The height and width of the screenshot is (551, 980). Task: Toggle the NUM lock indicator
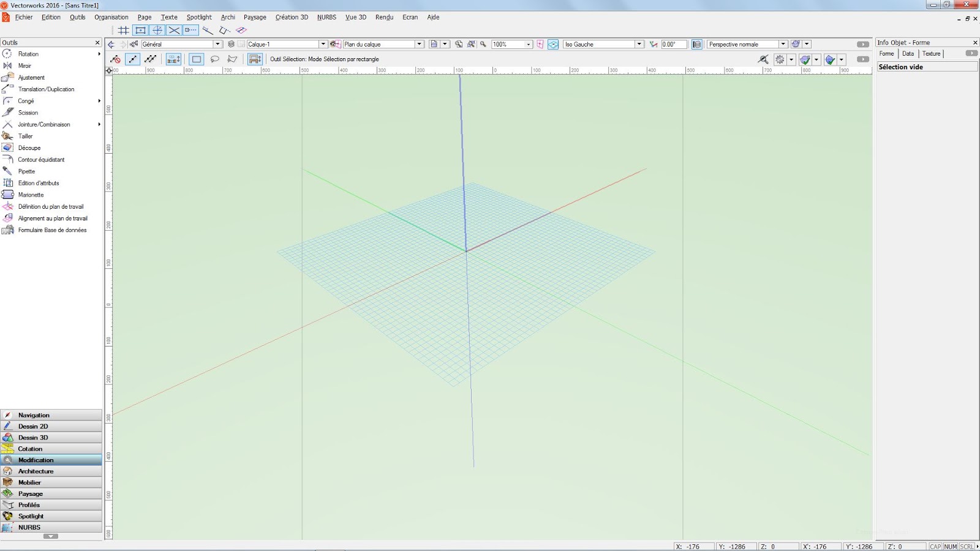click(x=951, y=546)
